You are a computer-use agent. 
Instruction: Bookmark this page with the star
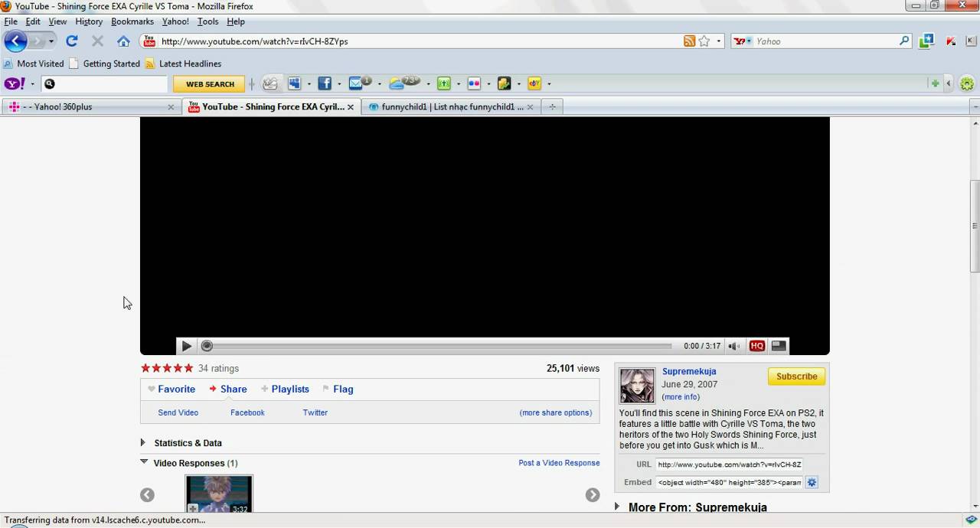[704, 41]
